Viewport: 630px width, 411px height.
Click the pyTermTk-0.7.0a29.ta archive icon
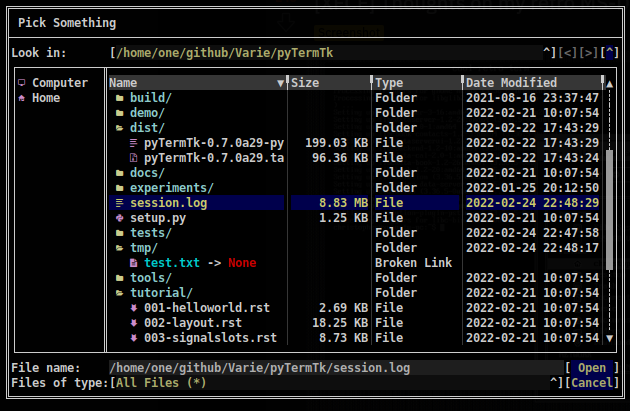click(x=133, y=158)
